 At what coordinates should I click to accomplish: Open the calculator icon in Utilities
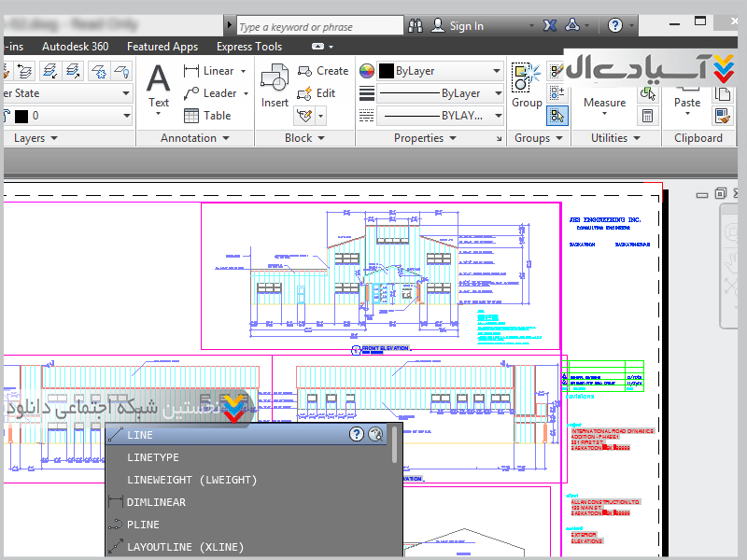(x=647, y=116)
